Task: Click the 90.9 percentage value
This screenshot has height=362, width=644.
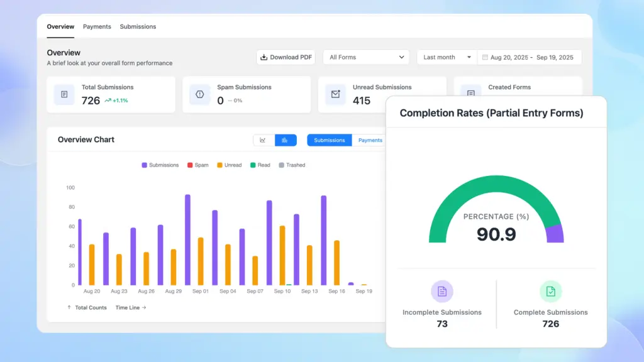Action: point(496,234)
